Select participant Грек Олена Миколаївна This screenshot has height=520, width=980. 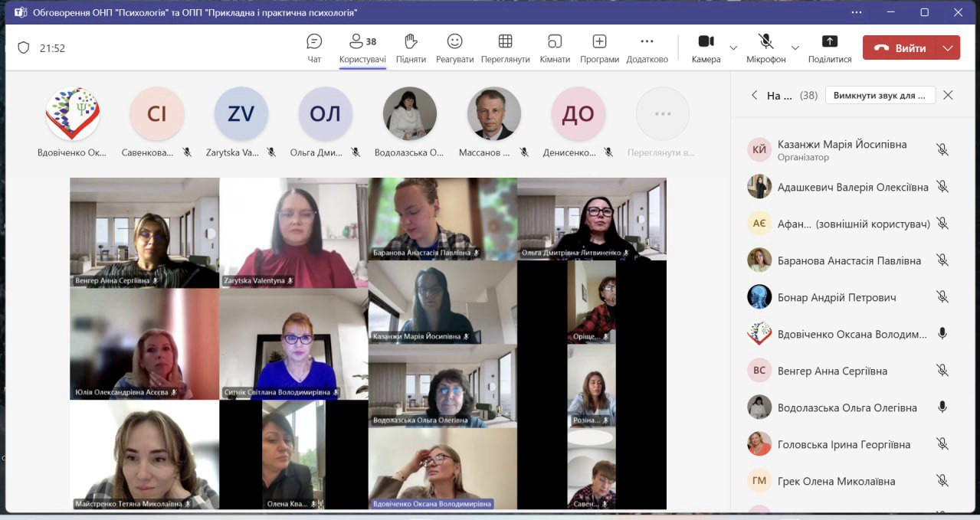tap(850, 481)
